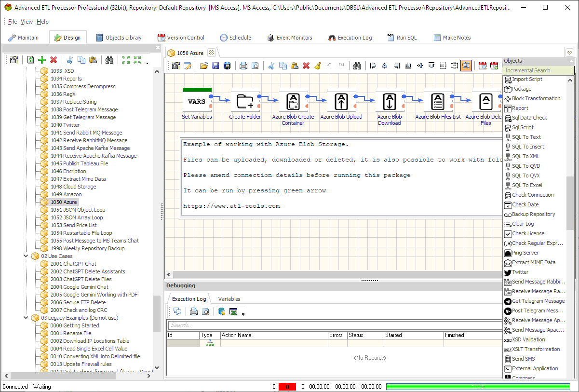Screen dimensions: 579x392
Task: Click the red X delete icon in designer toolbar
Action: [x=306, y=66]
